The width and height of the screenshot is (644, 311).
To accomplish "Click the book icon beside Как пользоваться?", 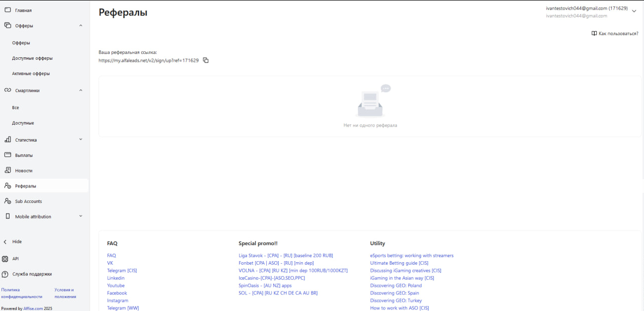I will point(594,34).
